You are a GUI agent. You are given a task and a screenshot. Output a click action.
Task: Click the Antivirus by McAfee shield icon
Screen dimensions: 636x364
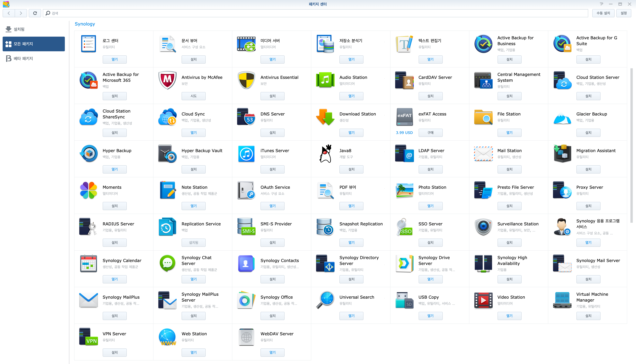[167, 80]
